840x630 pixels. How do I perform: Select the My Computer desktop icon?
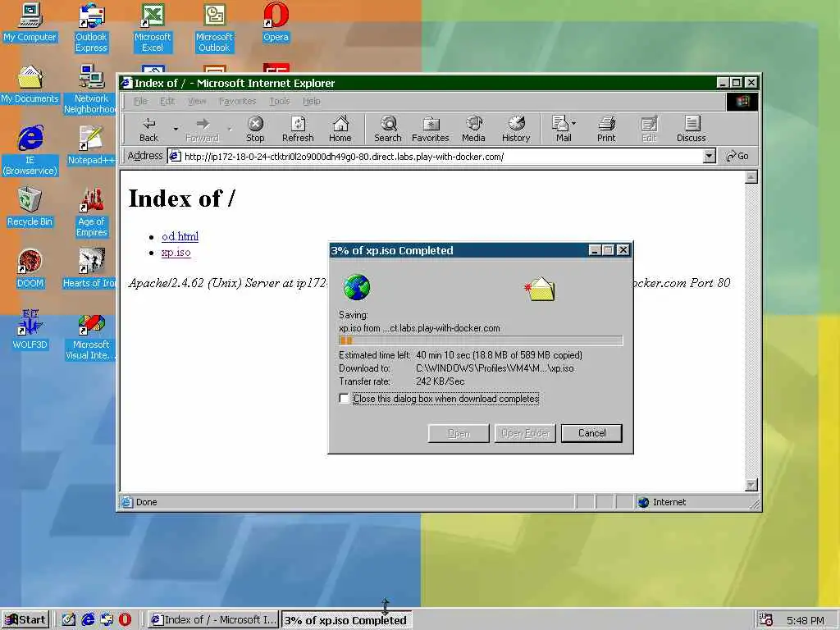(30, 22)
